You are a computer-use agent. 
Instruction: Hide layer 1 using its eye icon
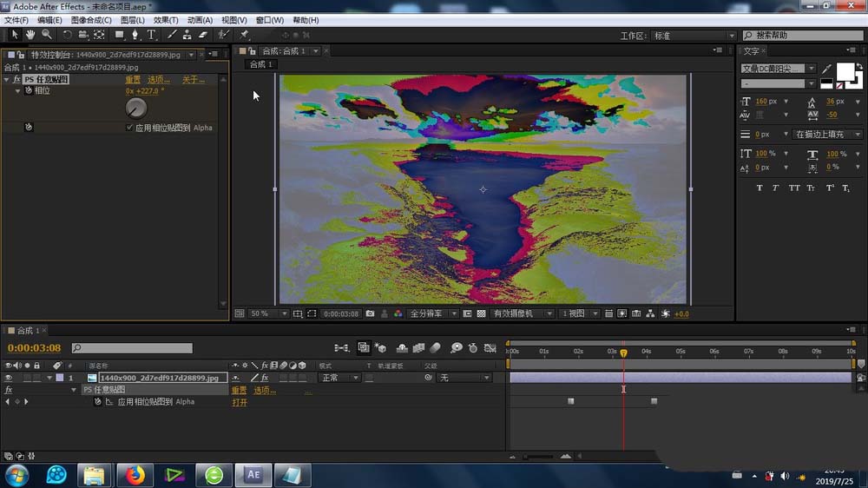pos(9,378)
